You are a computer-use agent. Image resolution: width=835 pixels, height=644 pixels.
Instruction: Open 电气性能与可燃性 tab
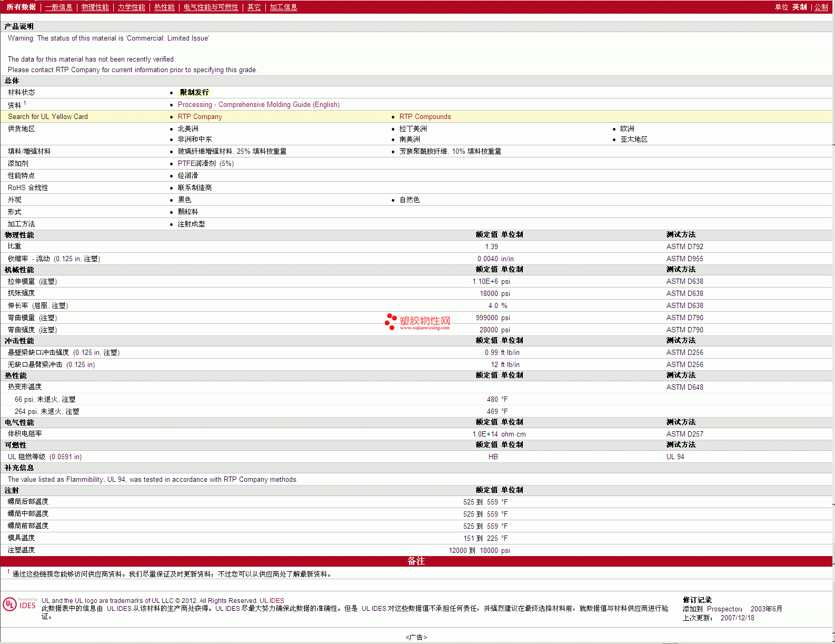pyautogui.click(x=211, y=7)
